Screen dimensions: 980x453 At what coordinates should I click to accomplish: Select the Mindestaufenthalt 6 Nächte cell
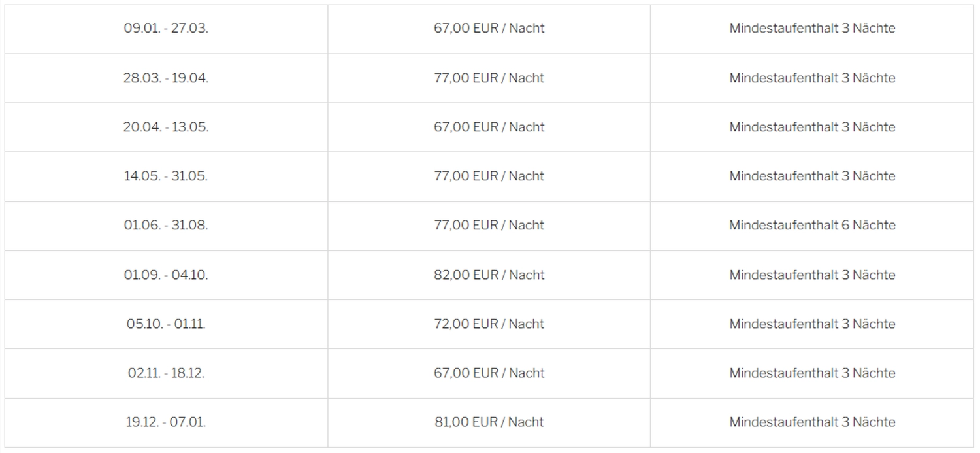(x=812, y=226)
